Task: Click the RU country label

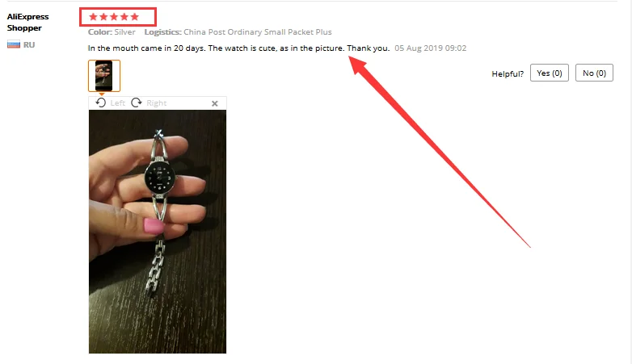Action: click(x=29, y=44)
